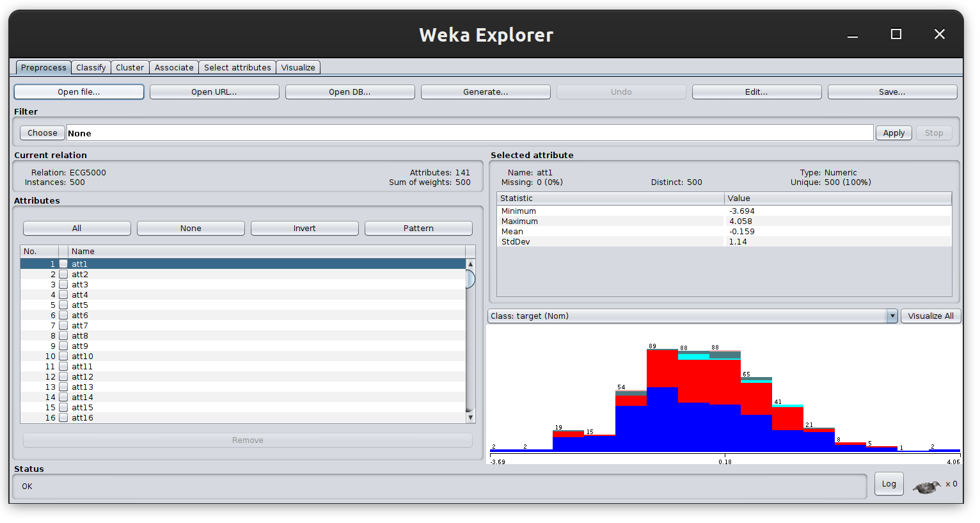This screenshot has height=523, width=980.
Task: Select the Preprocess tab
Action: (43, 67)
